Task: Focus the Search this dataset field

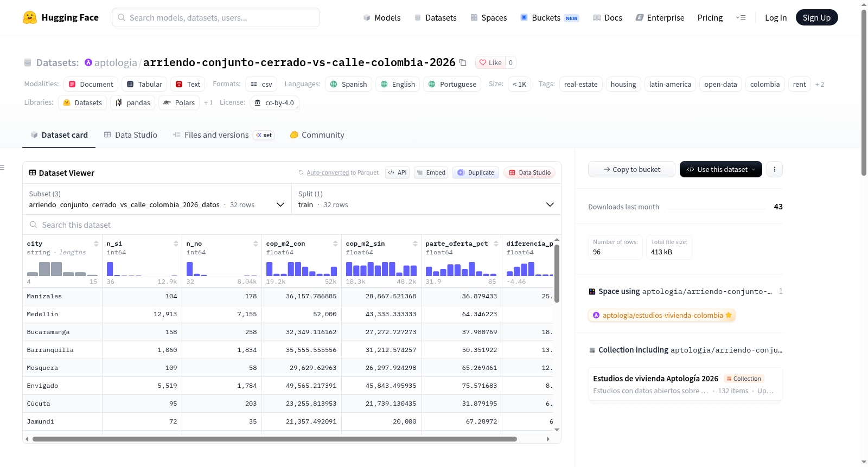Action: coord(292,225)
